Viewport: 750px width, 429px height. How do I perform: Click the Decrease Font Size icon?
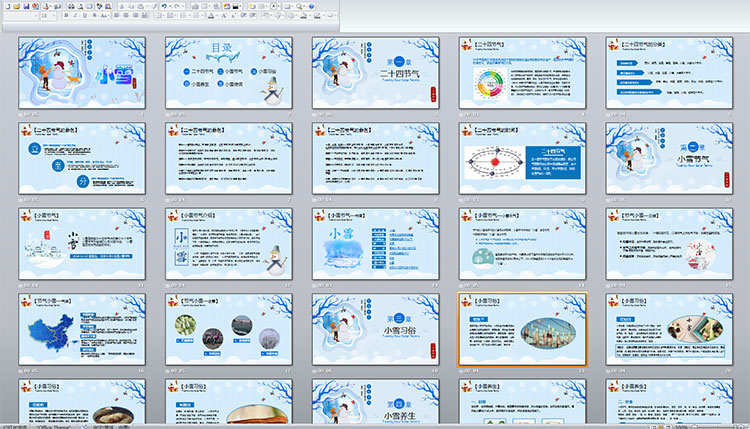(x=233, y=15)
